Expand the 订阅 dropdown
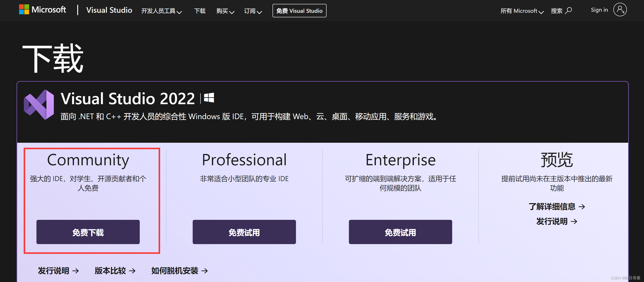 252,11
